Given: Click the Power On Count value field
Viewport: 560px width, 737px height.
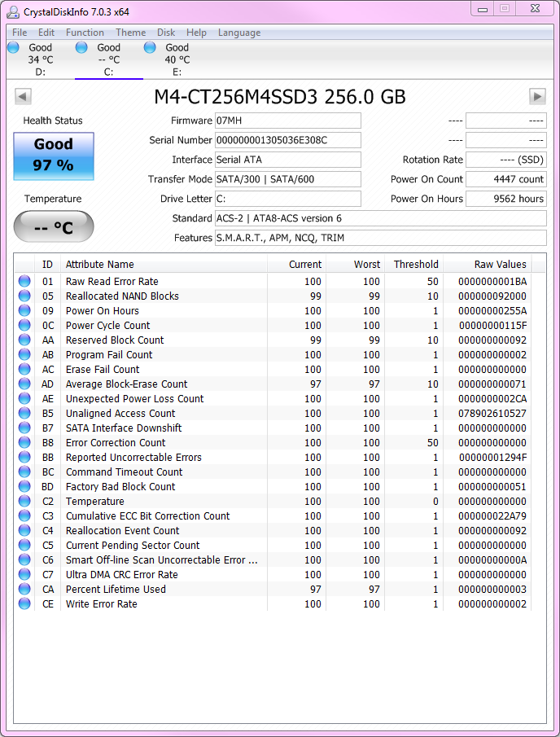Looking at the screenshot, I should click(506, 179).
